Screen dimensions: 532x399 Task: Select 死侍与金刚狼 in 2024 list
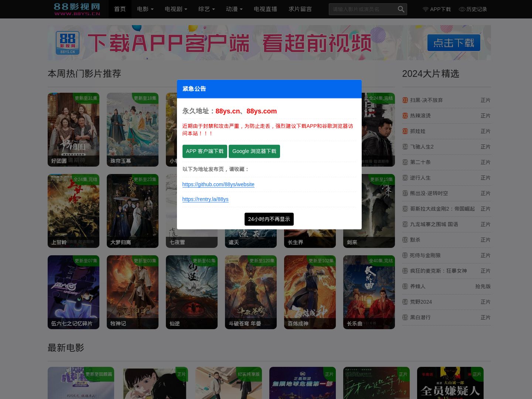tap(425, 255)
